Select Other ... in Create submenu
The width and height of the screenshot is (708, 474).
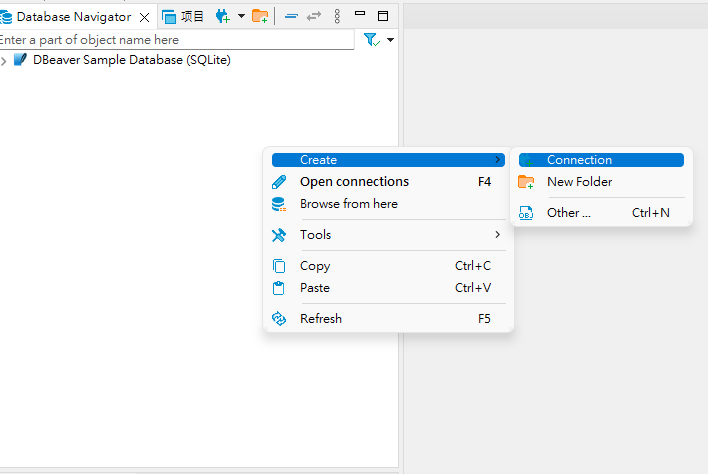(601, 213)
